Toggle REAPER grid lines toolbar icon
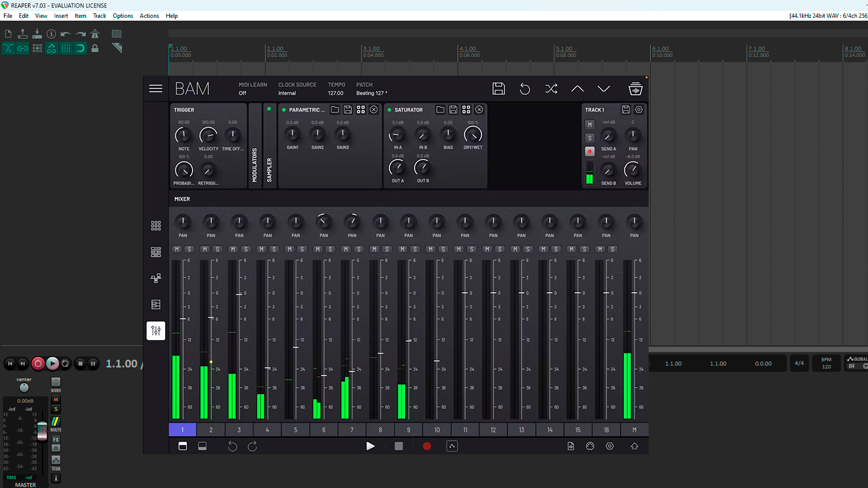This screenshot has height=488, width=868. click(66, 48)
